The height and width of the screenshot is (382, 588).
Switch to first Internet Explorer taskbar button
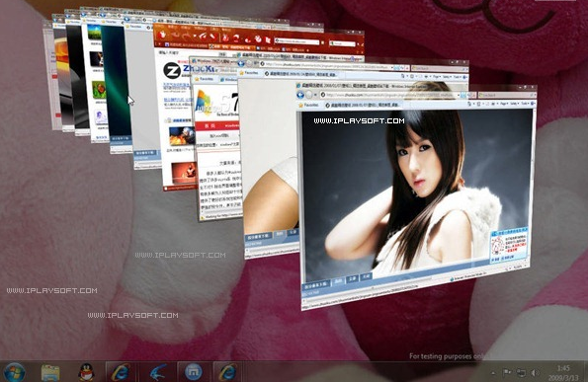[x=121, y=372]
